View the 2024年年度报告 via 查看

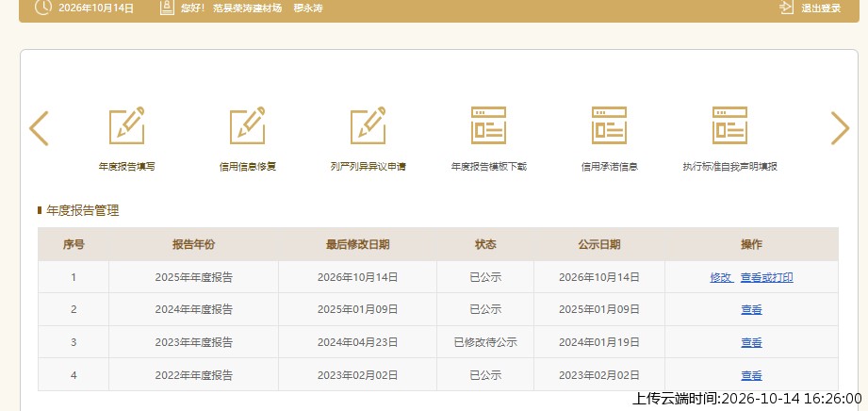pos(751,310)
